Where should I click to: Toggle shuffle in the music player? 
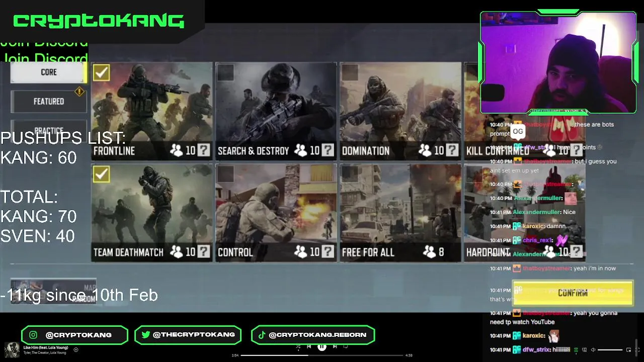[x=298, y=346]
